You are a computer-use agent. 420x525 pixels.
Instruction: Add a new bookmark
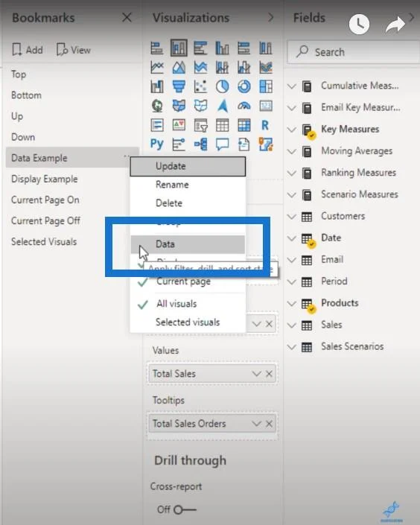(x=28, y=50)
